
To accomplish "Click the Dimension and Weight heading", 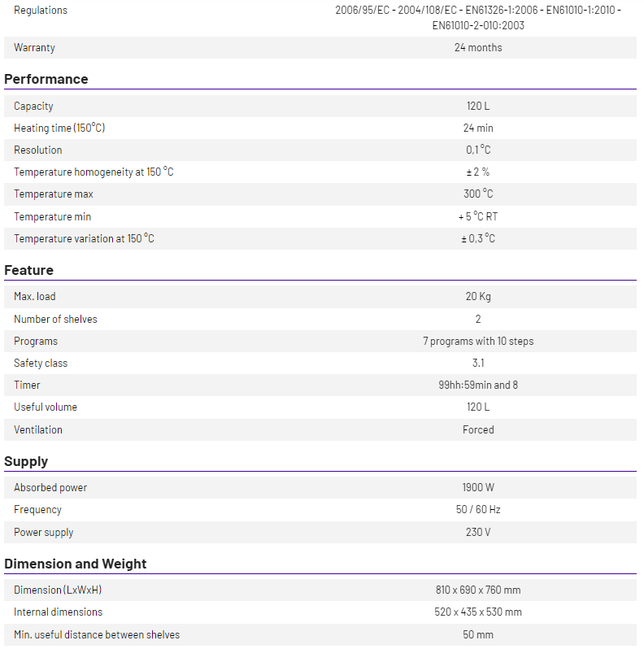I will pos(76,564).
